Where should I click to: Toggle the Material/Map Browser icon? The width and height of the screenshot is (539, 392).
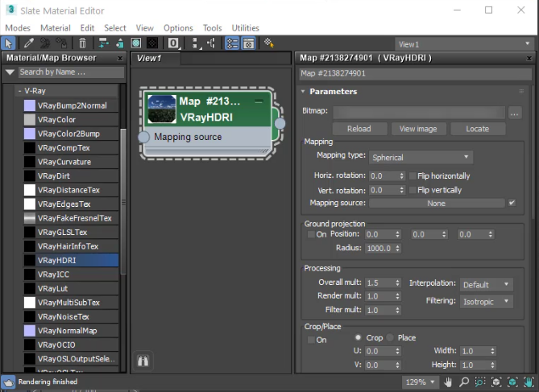point(232,43)
